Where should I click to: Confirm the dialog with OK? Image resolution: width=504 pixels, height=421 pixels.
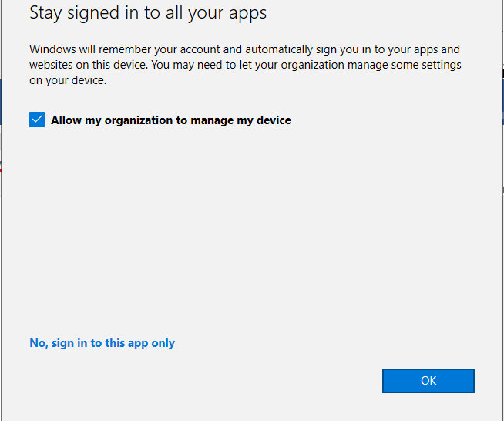click(x=428, y=380)
